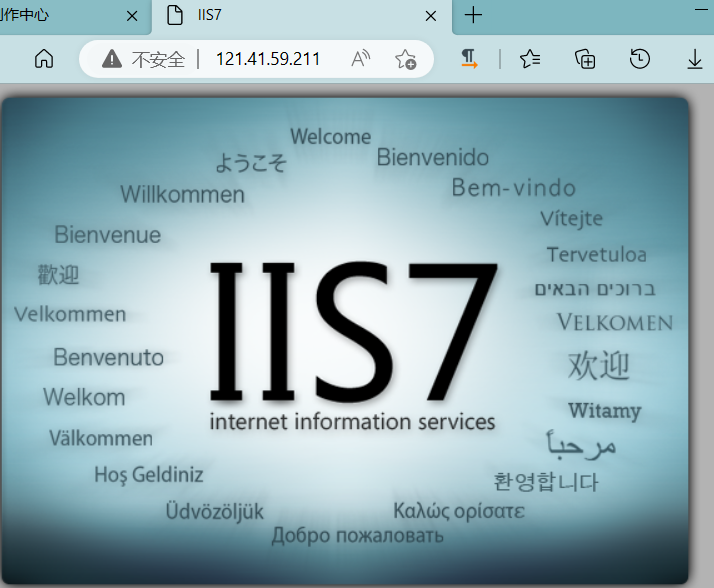Click the large 'IIS7' logo text
The width and height of the screenshot is (714, 588).
(x=354, y=332)
